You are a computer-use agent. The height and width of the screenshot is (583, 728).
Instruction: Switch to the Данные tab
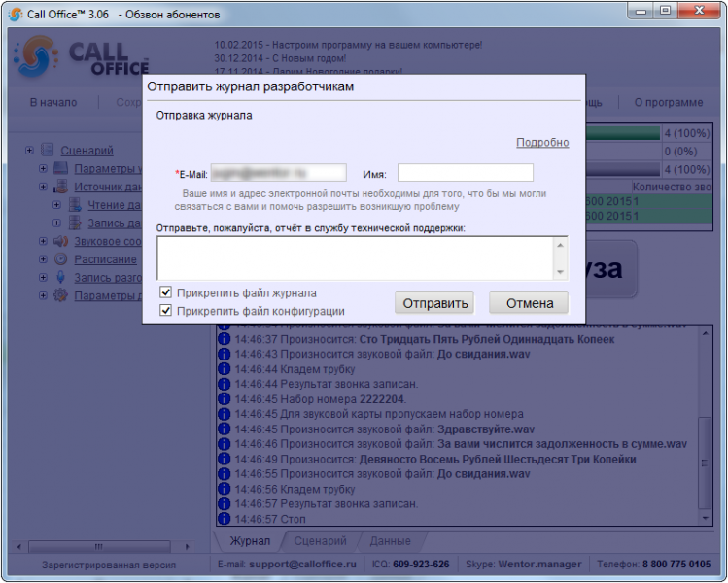(390, 541)
